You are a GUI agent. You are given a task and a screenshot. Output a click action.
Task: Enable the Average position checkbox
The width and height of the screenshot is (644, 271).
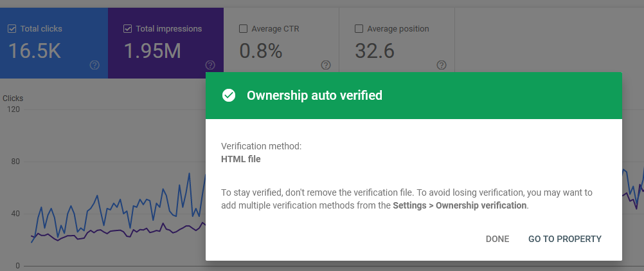(359, 29)
